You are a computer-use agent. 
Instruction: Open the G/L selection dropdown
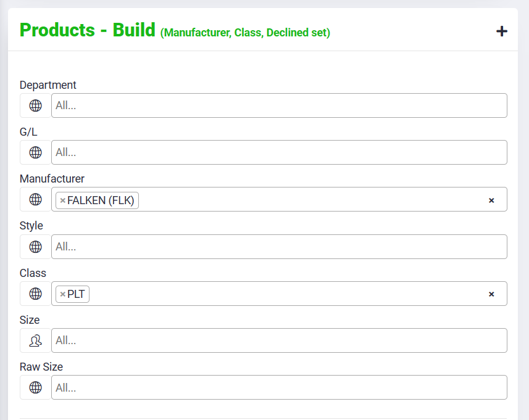[x=279, y=152]
